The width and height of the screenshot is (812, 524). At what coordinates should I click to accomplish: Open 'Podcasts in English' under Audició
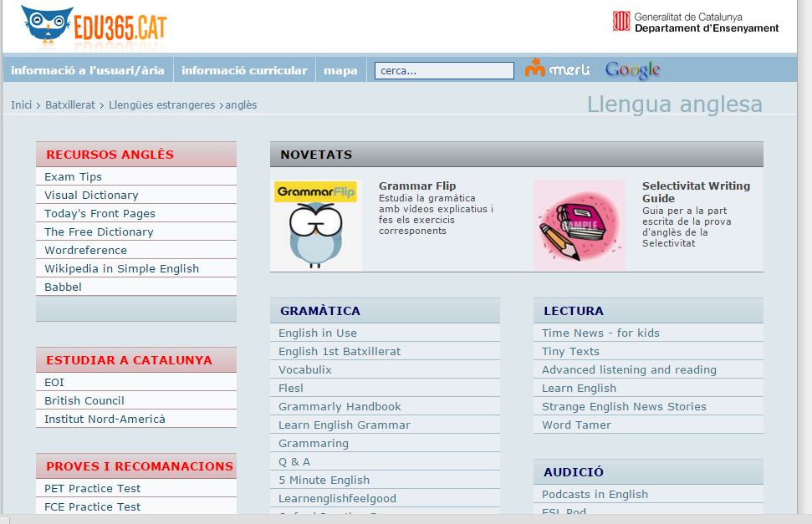[x=595, y=495]
